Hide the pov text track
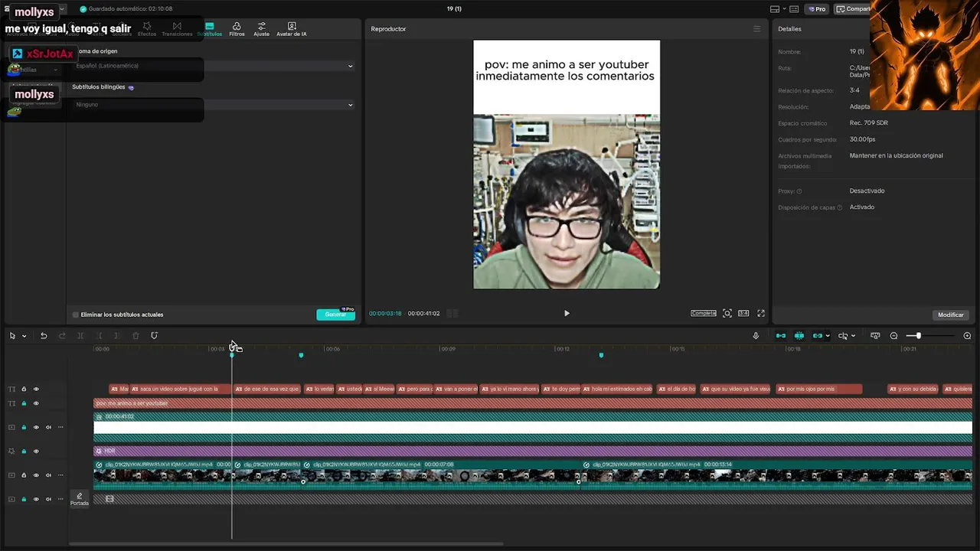The width and height of the screenshot is (980, 551). point(36,403)
